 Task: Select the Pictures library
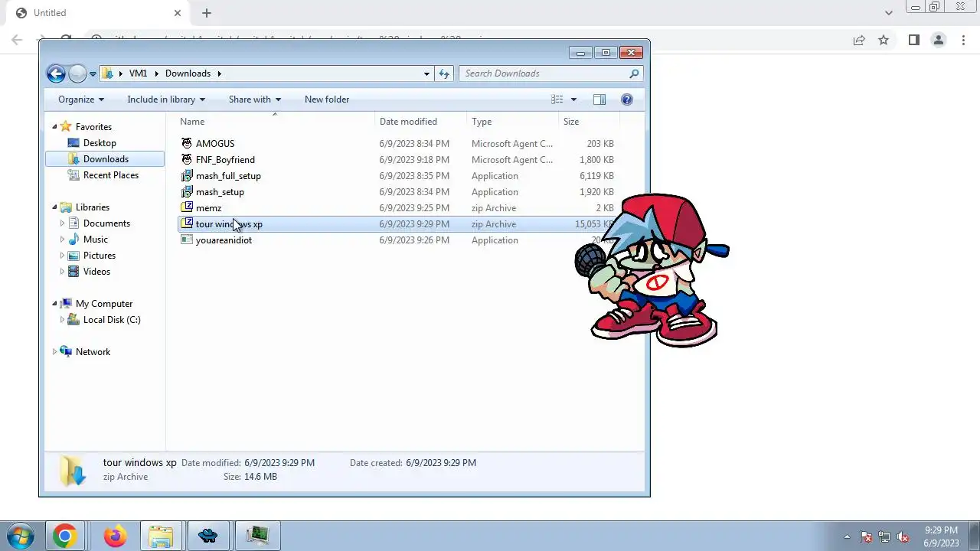pyautogui.click(x=100, y=256)
